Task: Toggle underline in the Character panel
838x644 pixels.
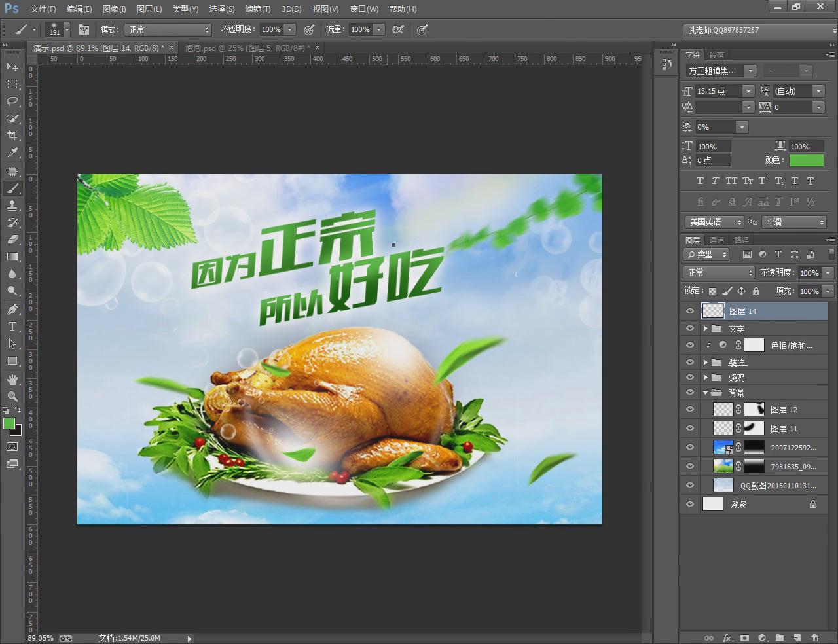Action: (795, 181)
